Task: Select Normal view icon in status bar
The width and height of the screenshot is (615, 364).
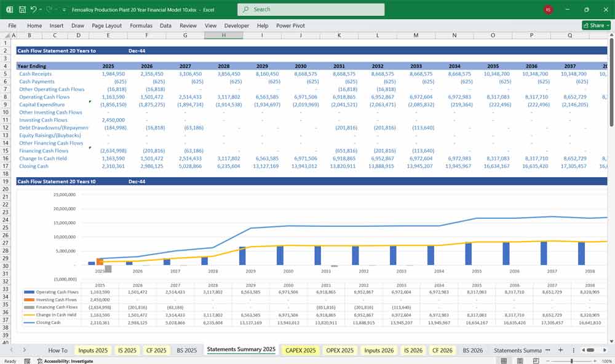Action: 504,360
